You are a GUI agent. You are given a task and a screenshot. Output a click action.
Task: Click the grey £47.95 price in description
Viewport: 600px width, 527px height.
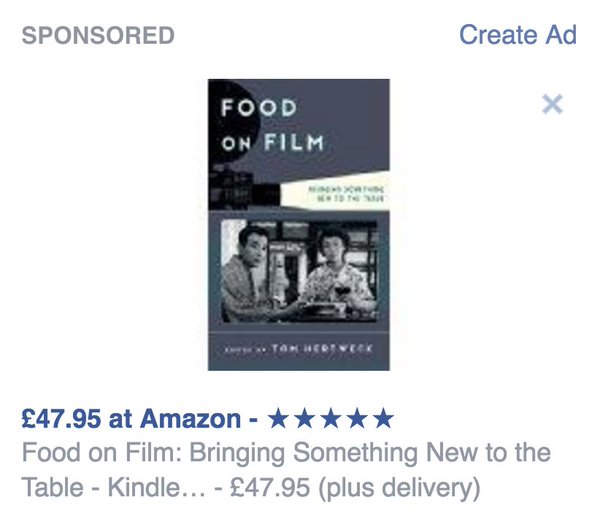click(x=270, y=487)
